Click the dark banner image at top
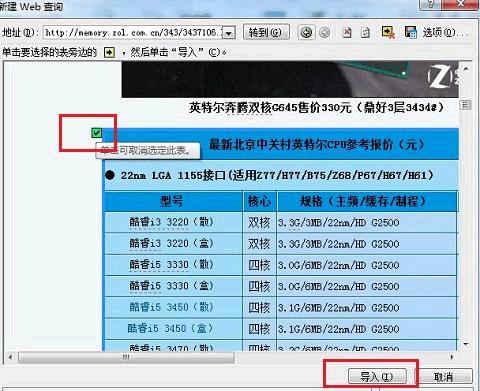Viewport: 480px width, 391px height. (x=290, y=79)
